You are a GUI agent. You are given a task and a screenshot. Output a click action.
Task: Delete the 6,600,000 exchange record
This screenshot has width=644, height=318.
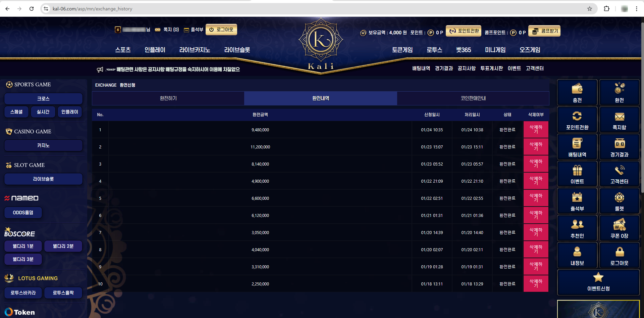(x=536, y=198)
